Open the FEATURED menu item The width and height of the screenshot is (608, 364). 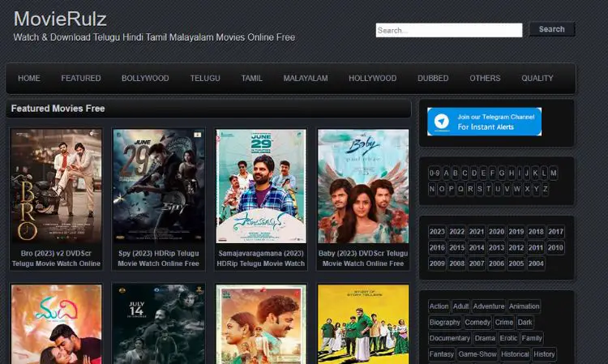click(81, 79)
